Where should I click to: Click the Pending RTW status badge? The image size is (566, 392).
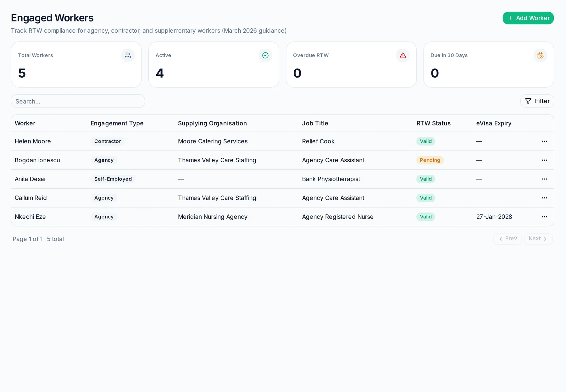pos(430,160)
